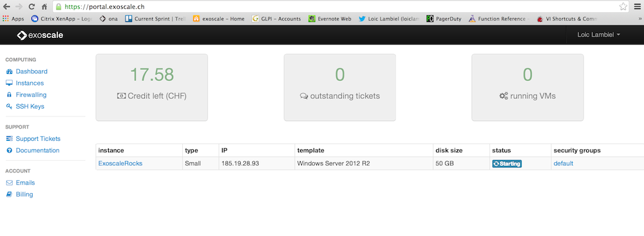This screenshot has width=644, height=236.
Task: Bookmark page with the star icon
Action: coord(623,6)
